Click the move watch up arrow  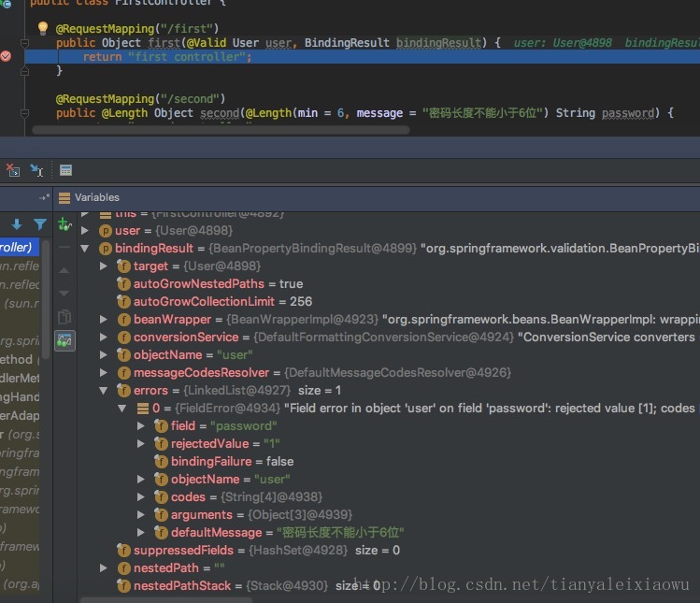coord(64,270)
